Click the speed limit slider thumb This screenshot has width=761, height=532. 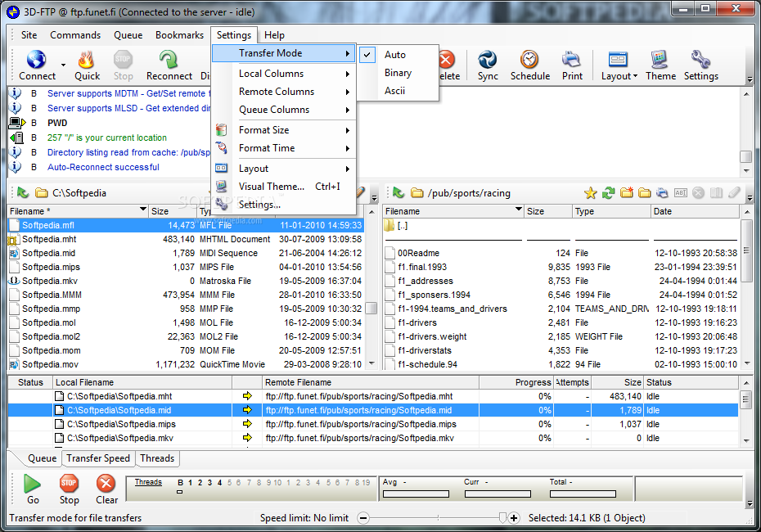(502, 518)
